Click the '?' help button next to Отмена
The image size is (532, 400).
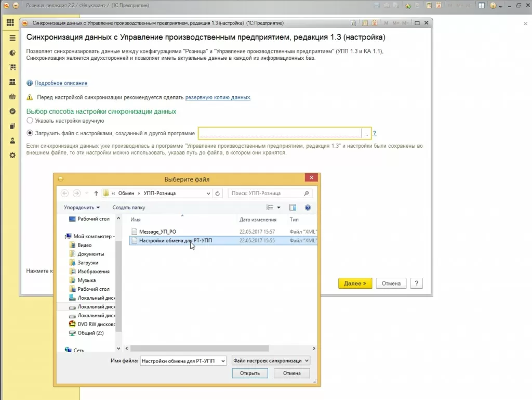416,283
